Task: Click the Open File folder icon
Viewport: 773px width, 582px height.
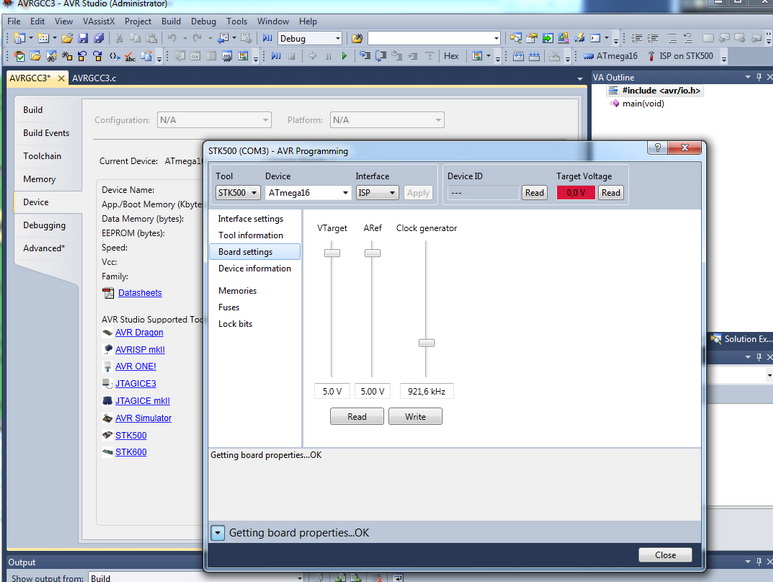Action: click(66, 38)
